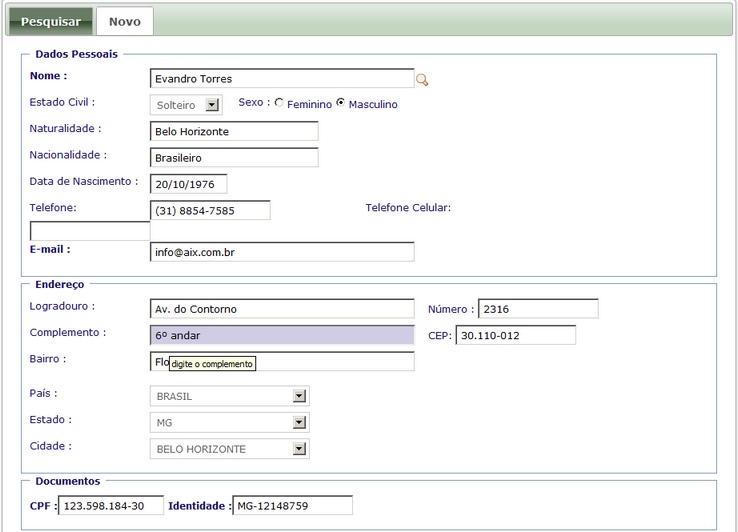
Task: Focus the Naturalidade text field
Action: 234,131
